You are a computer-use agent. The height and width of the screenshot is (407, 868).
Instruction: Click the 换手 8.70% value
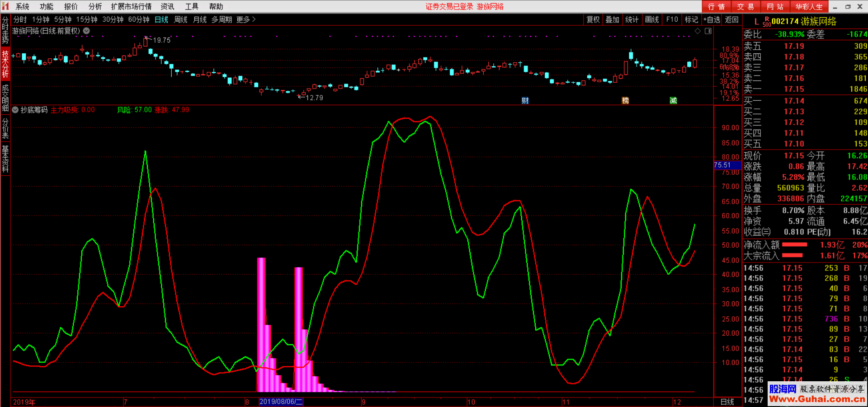tap(793, 211)
